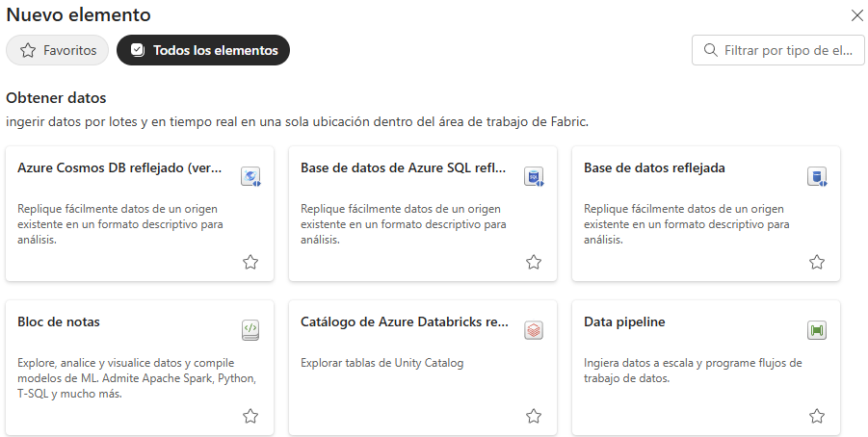Open the Bloc de notas card title
This screenshot has height=437, width=868.
[59, 321]
